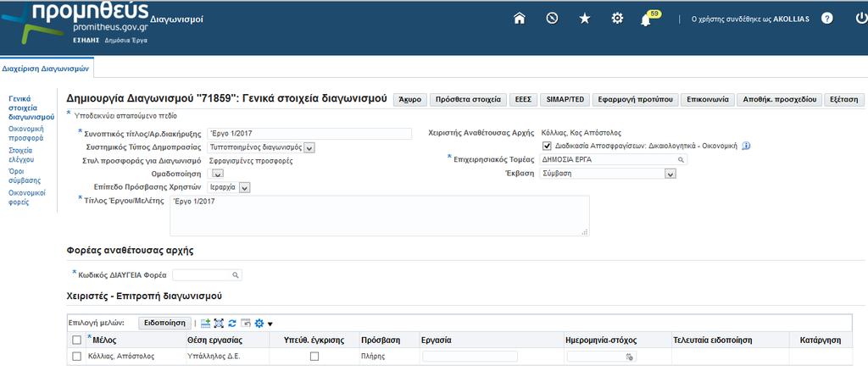Select Γενικά στοιχεία διαγωνισμού in sidebar

click(31, 108)
